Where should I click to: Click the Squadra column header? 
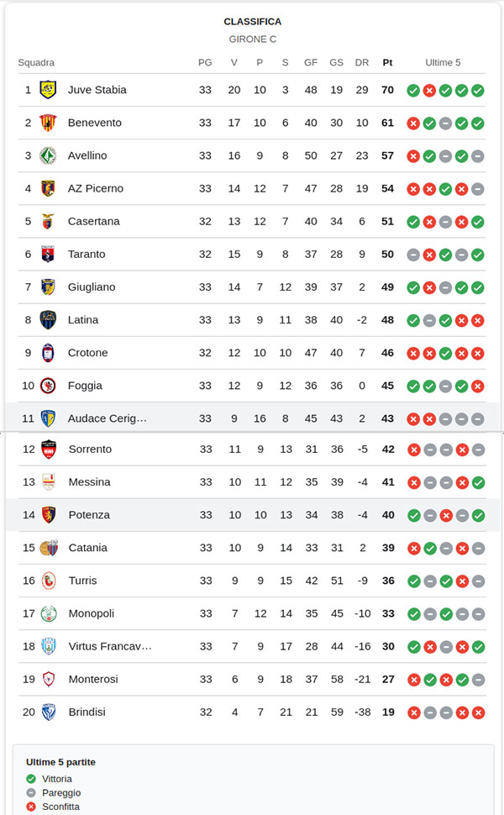coord(36,62)
